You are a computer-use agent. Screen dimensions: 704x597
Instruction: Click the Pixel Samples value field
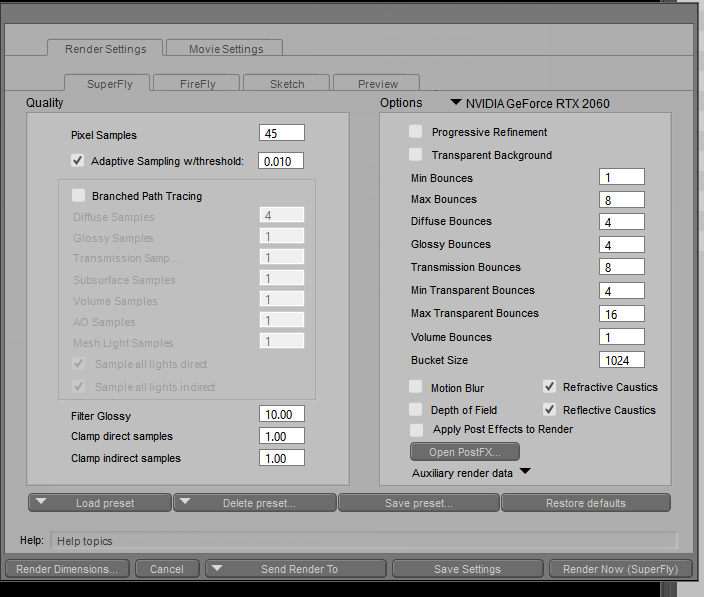281,134
